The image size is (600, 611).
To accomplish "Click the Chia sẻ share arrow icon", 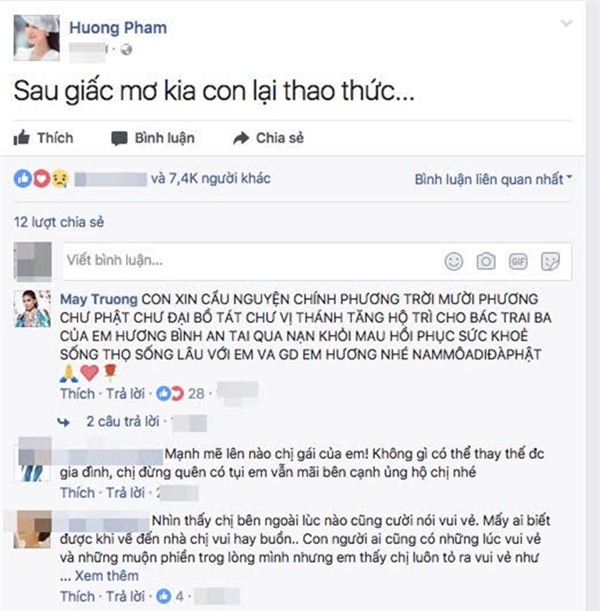I will pos(241,138).
